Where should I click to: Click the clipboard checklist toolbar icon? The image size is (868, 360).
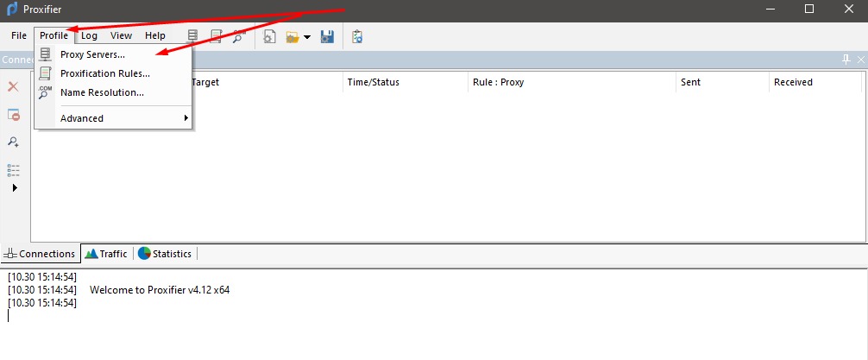[x=357, y=36]
